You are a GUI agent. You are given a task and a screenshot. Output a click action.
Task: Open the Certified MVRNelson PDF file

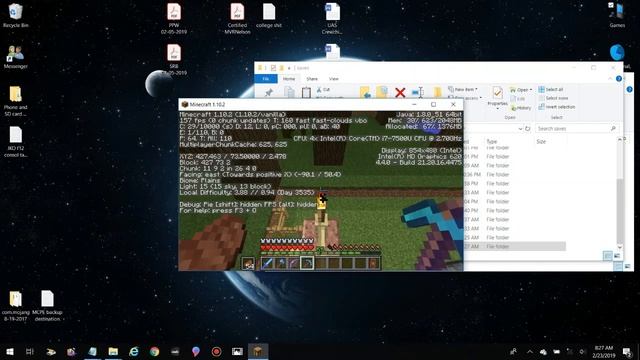[x=237, y=18]
